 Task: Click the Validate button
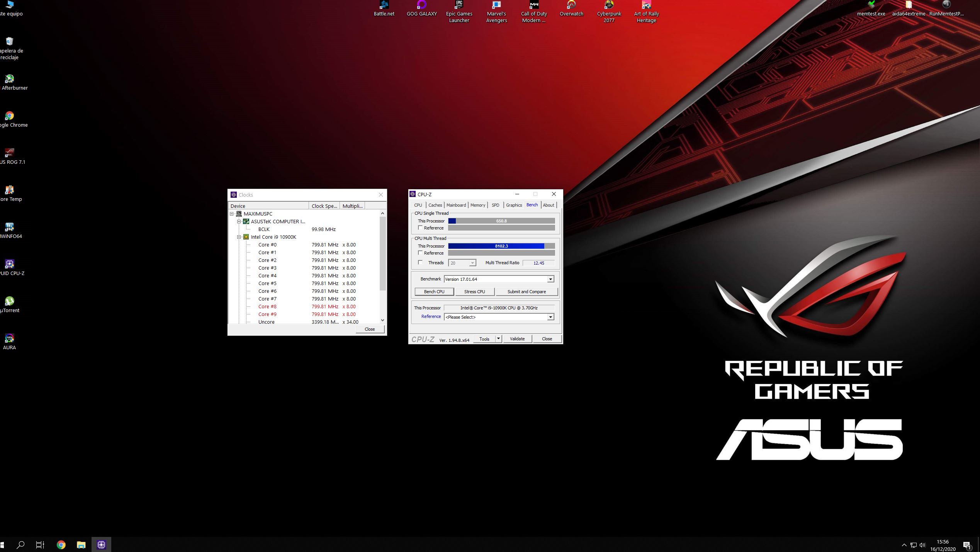[517, 339]
